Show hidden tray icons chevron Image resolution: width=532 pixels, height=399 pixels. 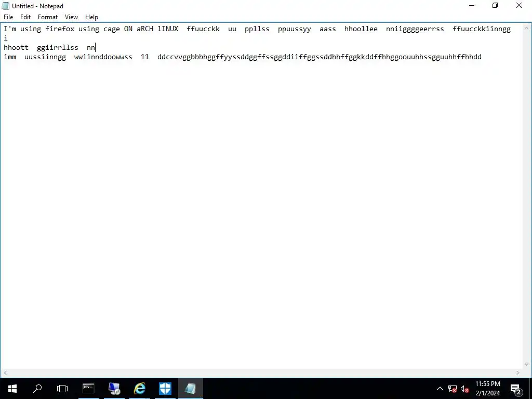440,389
